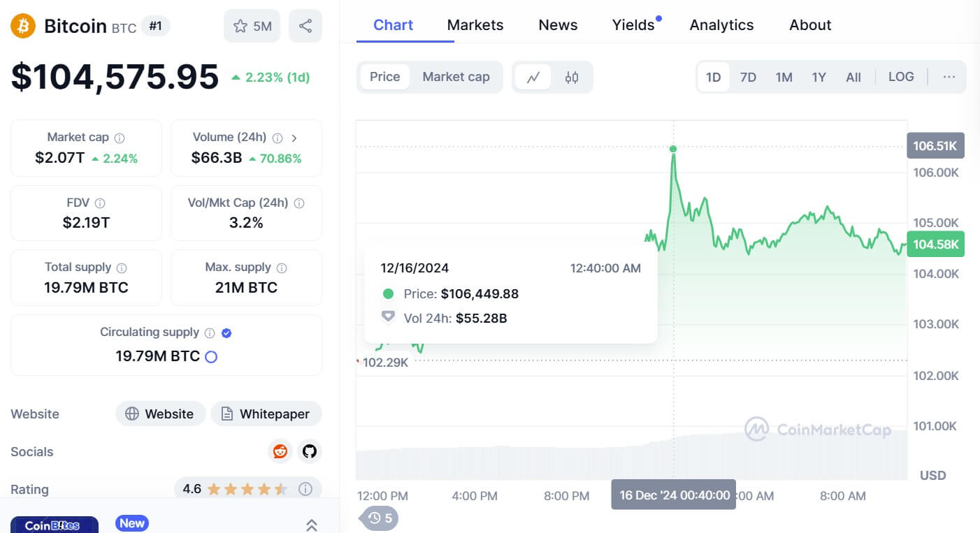Open the Bitcoin Whitepaper
Viewport: 980px width, 533px height.
click(x=266, y=414)
